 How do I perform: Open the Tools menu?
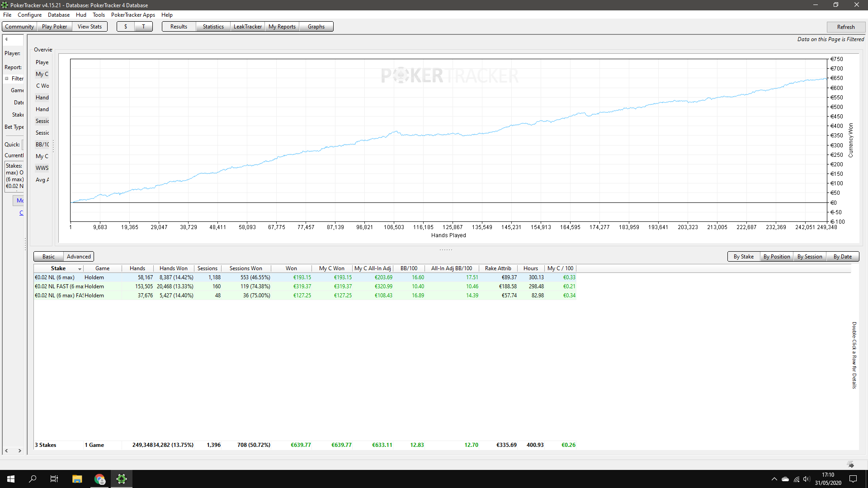coord(99,15)
